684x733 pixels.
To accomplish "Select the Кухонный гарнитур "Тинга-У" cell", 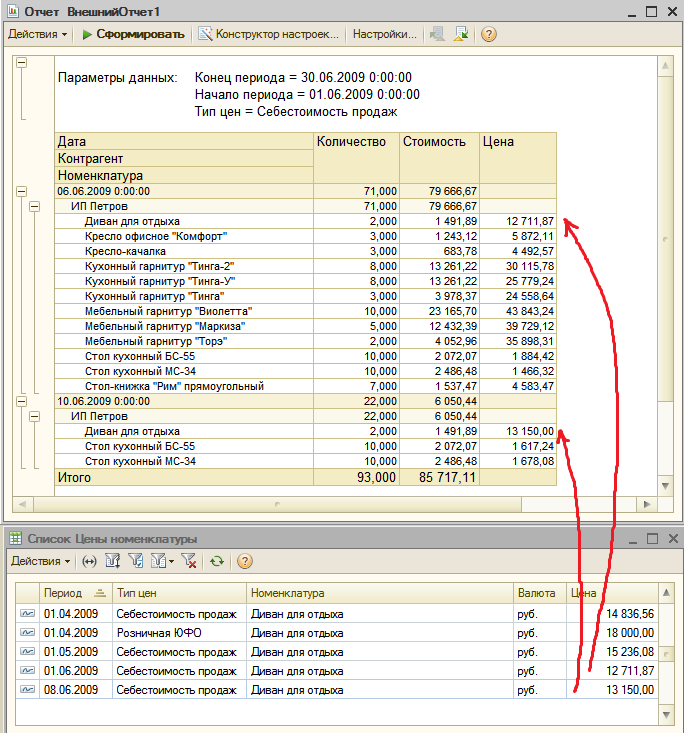I will click(x=184, y=281).
